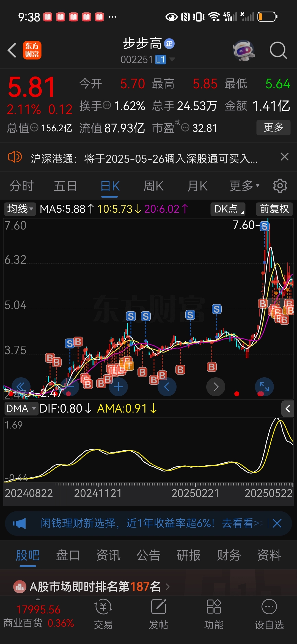Open L1 quote level dropdown
The height and width of the screenshot is (644, 297).
pyautogui.click(x=165, y=59)
